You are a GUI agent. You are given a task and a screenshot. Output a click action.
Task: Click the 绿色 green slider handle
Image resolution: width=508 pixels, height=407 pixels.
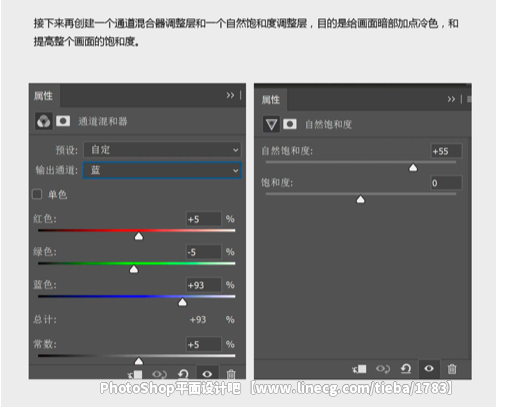tap(134, 269)
